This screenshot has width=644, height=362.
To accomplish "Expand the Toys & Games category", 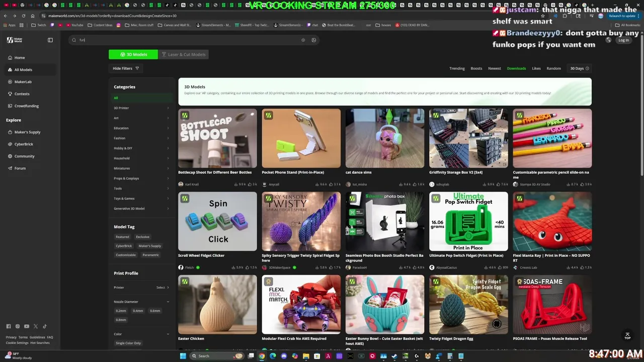I will click(141, 199).
